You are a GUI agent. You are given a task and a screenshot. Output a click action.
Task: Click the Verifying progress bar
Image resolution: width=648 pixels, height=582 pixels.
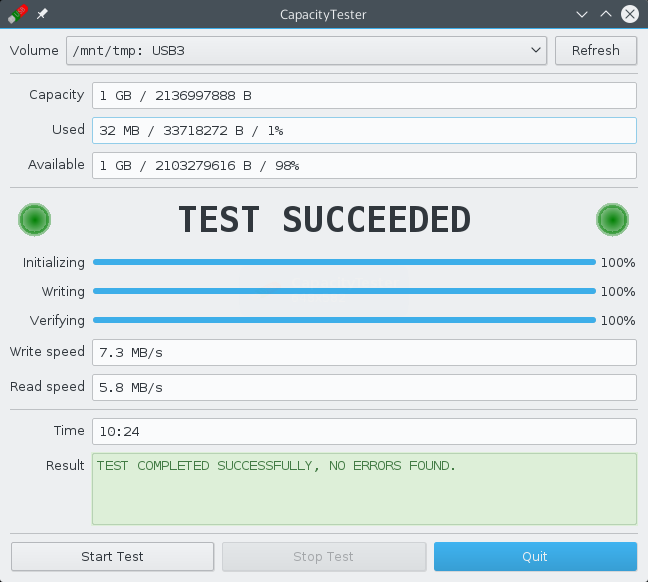tap(344, 320)
